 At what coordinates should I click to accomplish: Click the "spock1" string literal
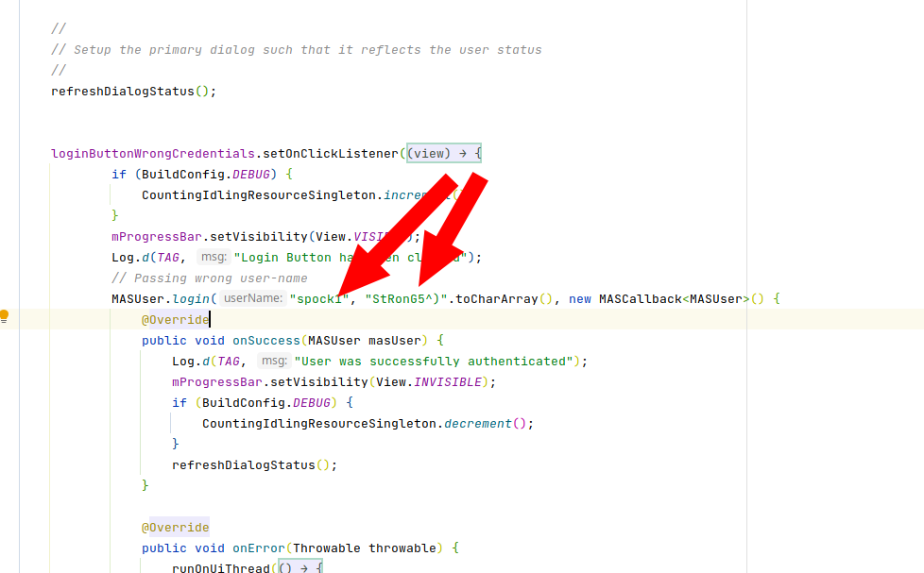[318, 299]
